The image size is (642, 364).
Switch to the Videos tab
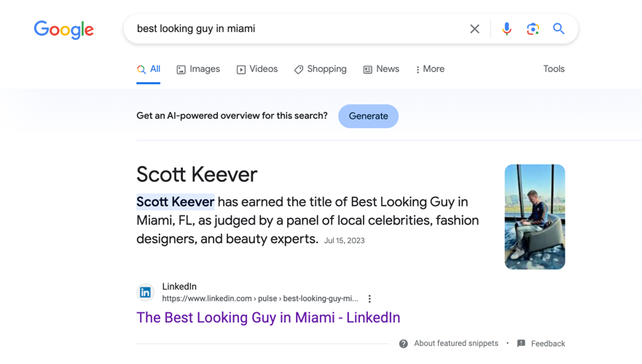(x=257, y=69)
